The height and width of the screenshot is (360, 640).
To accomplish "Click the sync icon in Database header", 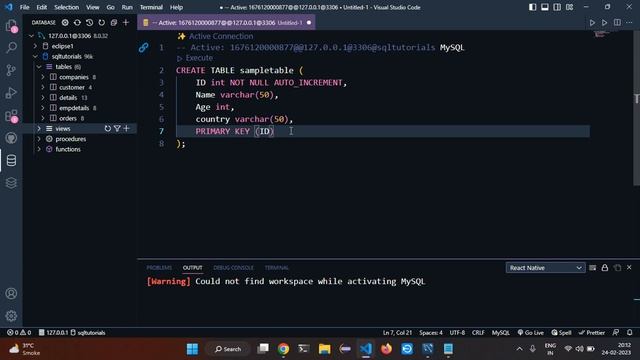I will (x=77, y=22).
